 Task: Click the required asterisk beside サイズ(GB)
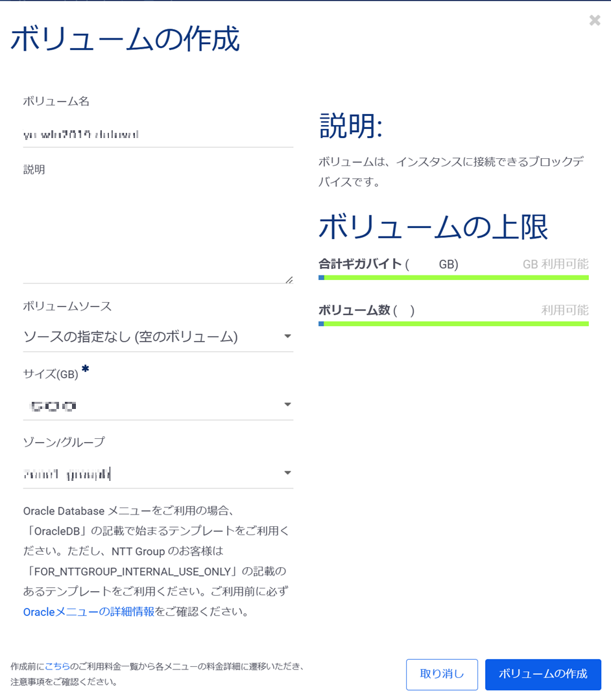tap(85, 369)
